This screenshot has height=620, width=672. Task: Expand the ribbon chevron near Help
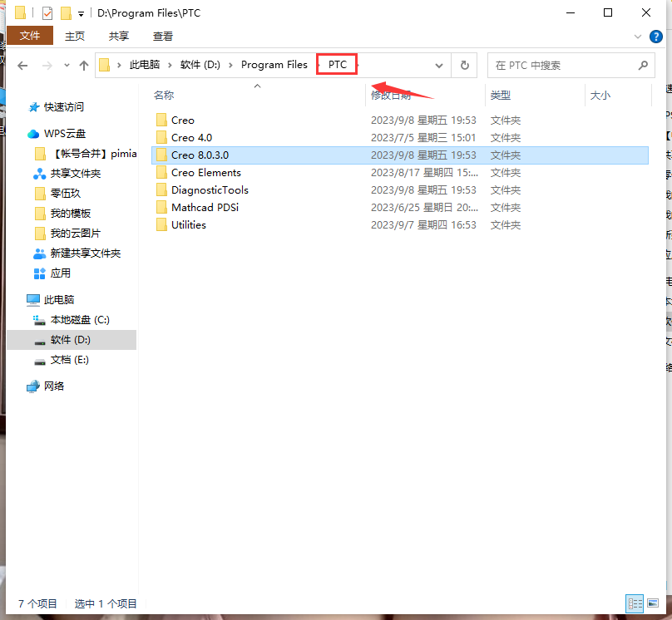tap(638, 37)
